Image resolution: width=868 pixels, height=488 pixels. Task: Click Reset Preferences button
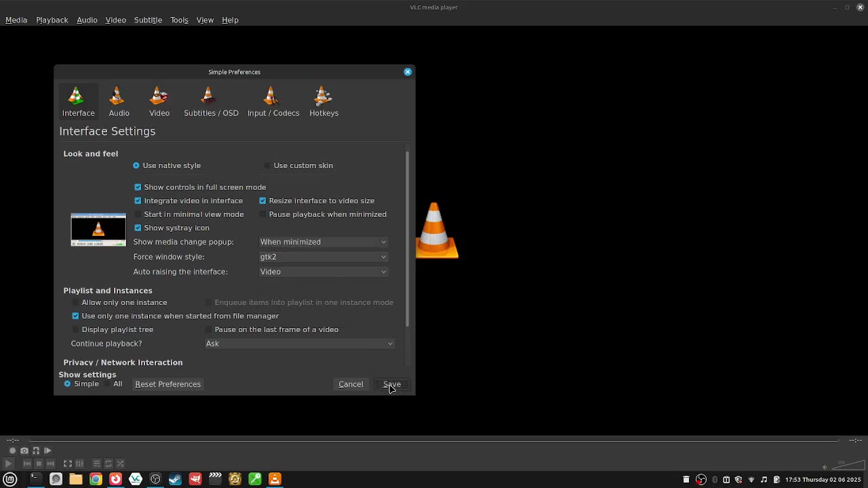pyautogui.click(x=168, y=384)
